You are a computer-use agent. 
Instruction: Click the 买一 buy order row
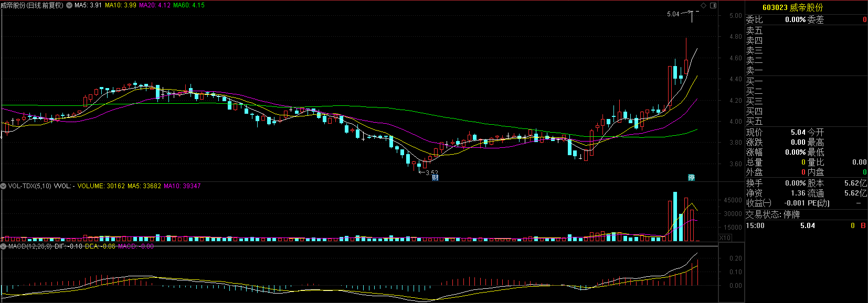point(754,81)
